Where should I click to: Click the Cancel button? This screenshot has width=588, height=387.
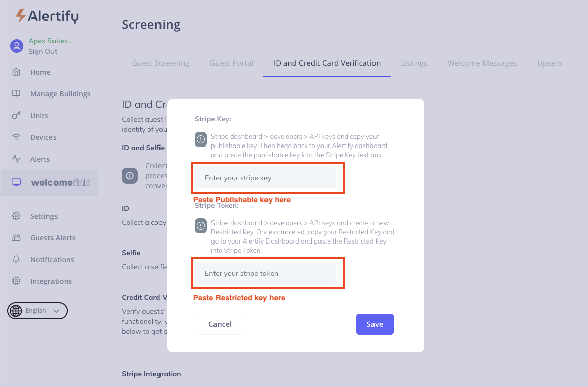(x=220, y=324)
